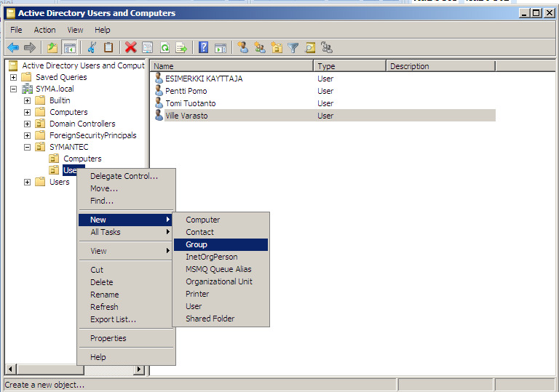Screen dimensions: 559x392
Task: Open the New submenu arrow
Action: point(168,220)
